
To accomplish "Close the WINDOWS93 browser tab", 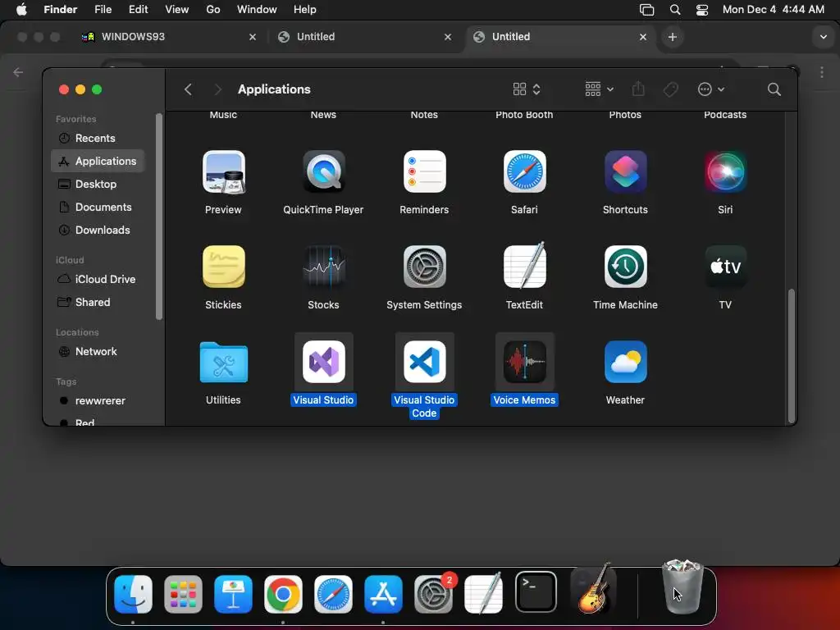I will click(x=253, y=37).
